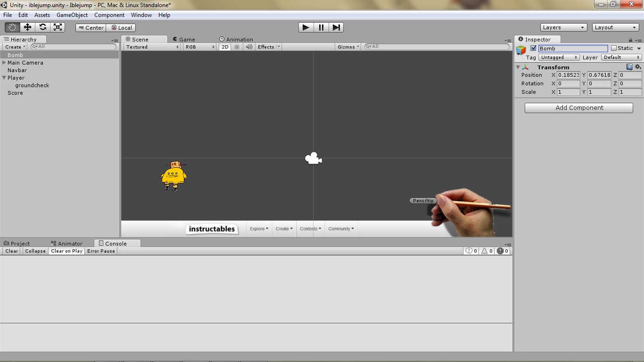Click the Pause button in the toolbar
This screenshot has width=644, height=362.
[x=321, y=27]
